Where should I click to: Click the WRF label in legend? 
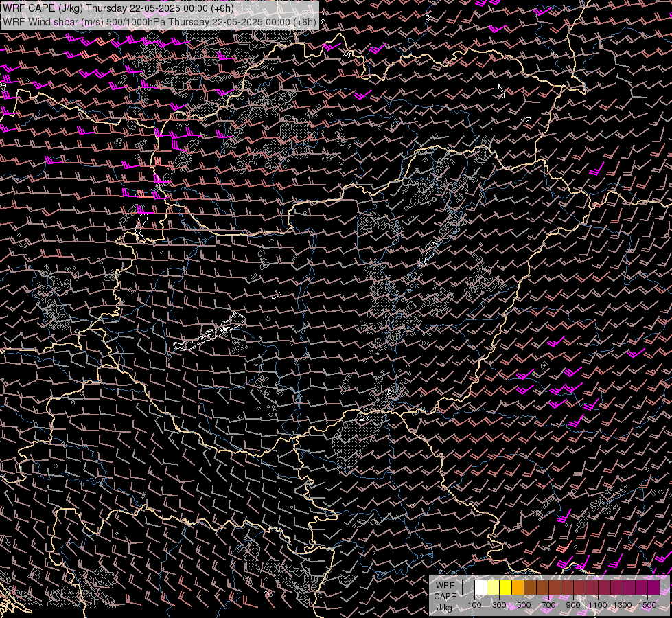click(x=445, y=586)
